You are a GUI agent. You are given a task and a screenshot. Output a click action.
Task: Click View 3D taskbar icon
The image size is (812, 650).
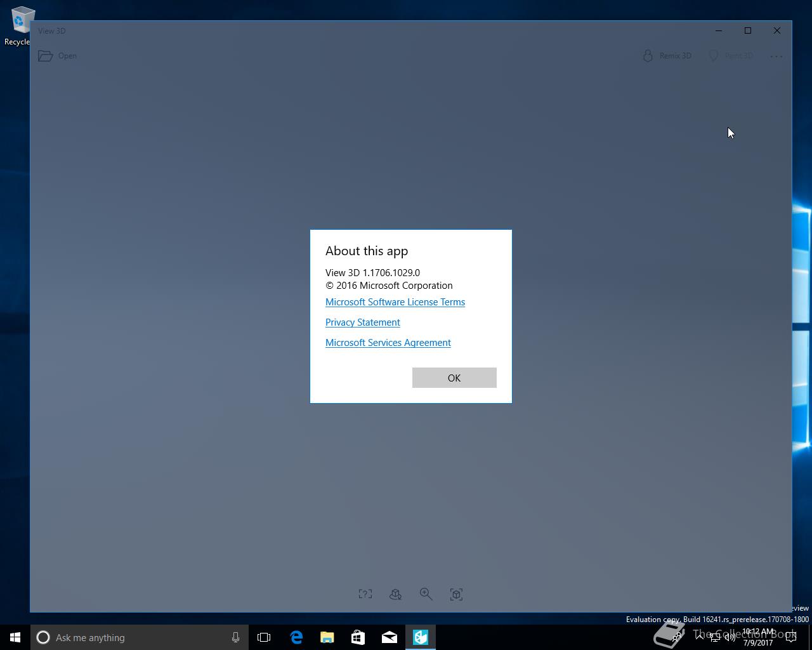[x=421, y=637]
